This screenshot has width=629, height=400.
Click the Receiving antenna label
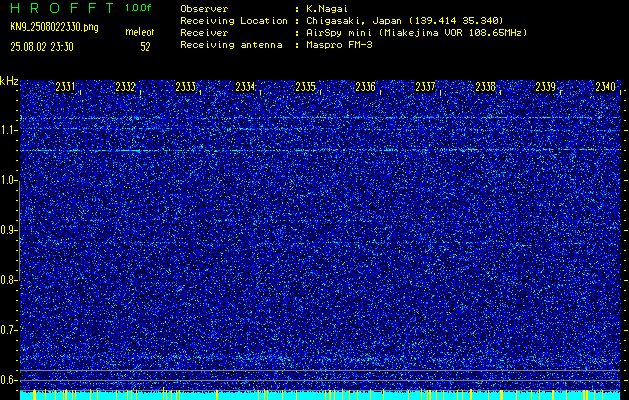click(231, 45)
